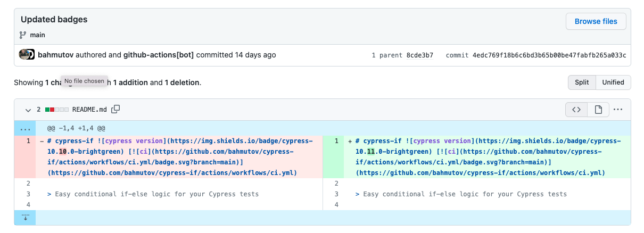The image size is (644, 233).
Task: Expand hidden lines above the hunk
Action: click(x=25, y=129)
